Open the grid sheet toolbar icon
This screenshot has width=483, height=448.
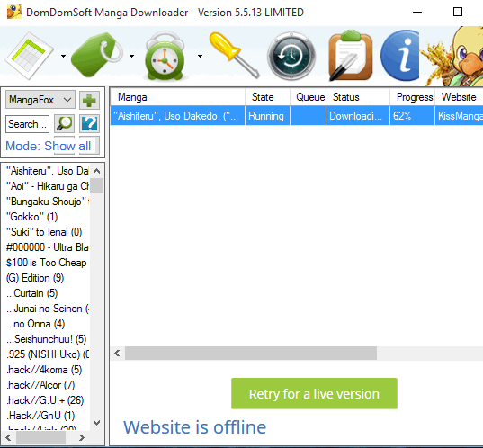[x=30, y=56]
